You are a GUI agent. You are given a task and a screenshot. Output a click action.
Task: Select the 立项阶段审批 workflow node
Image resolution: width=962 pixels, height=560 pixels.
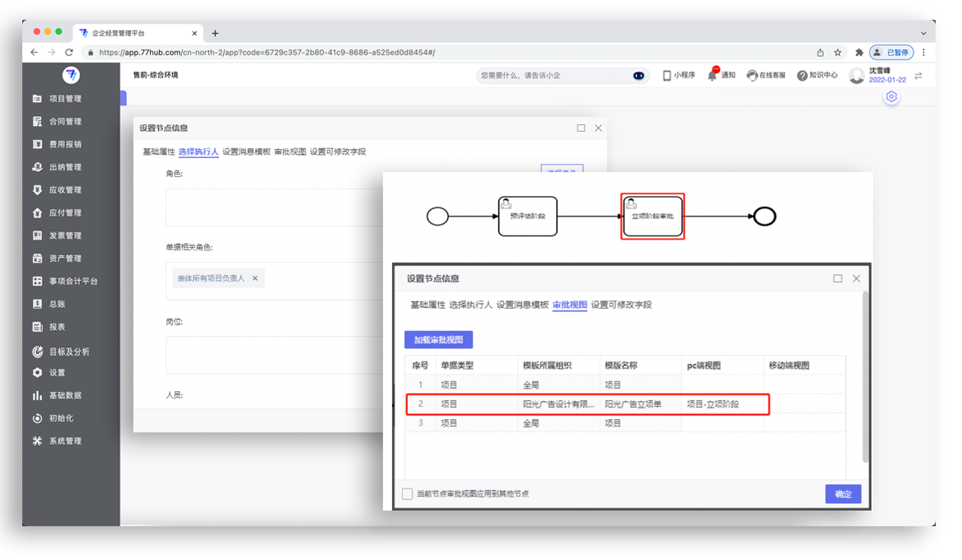pos(652,217)
